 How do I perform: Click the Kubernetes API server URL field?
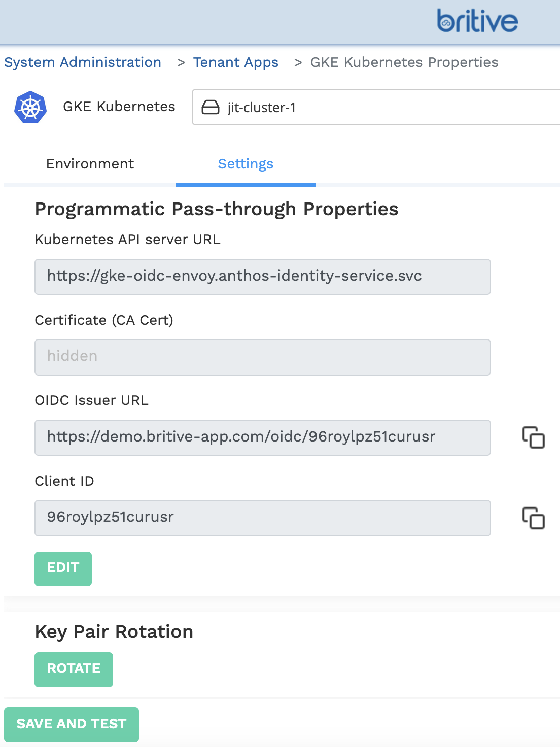[x=262, y=277]
